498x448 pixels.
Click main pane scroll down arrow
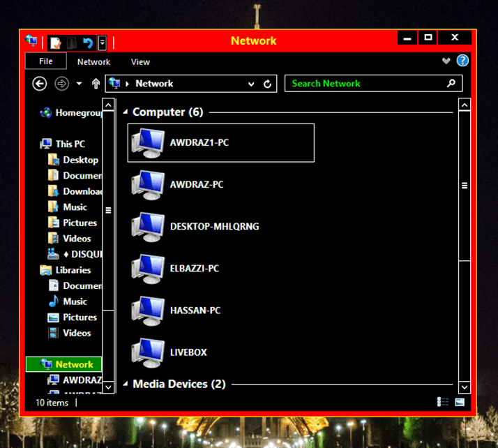[x=465, y=387]
